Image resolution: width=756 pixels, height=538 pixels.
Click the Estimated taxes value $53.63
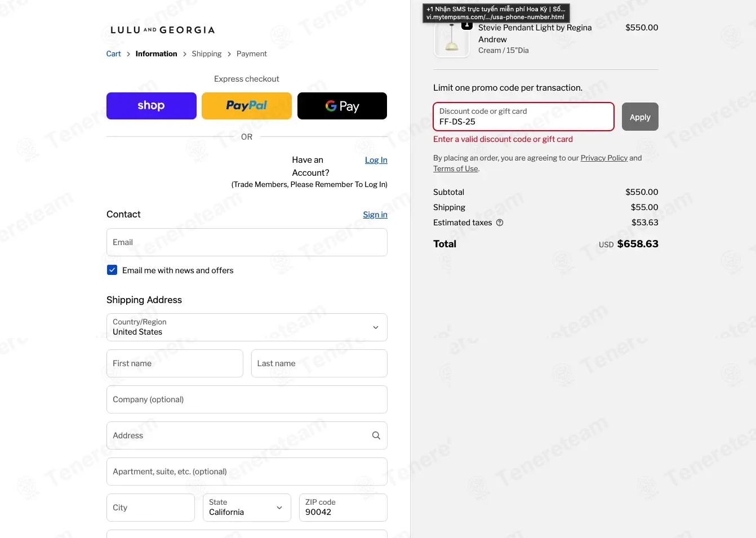tap(644, 223)
